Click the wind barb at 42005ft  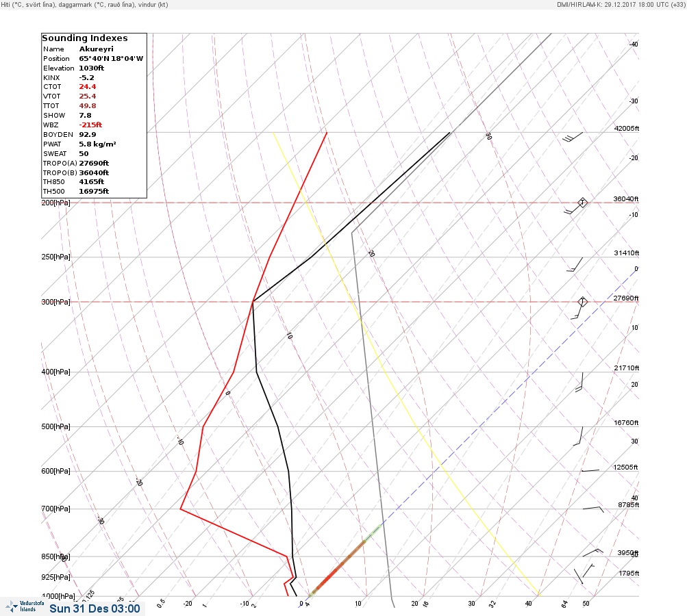click(x=573, y=137)
